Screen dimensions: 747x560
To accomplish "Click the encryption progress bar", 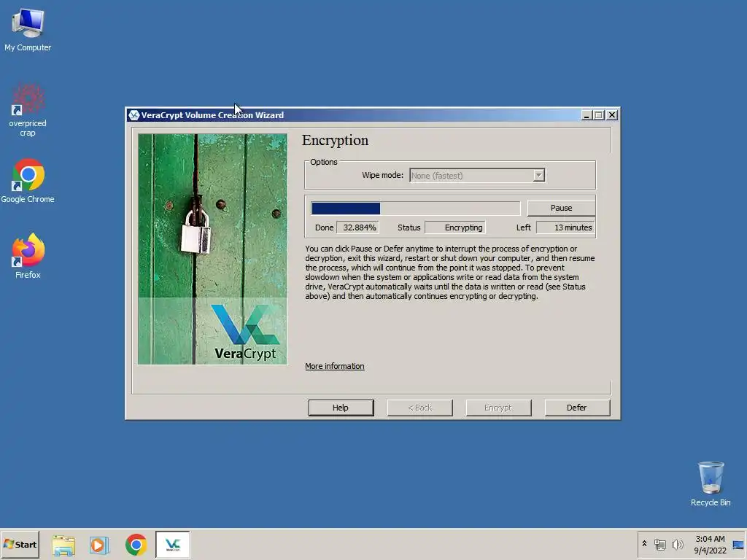I will click(415, 209).
